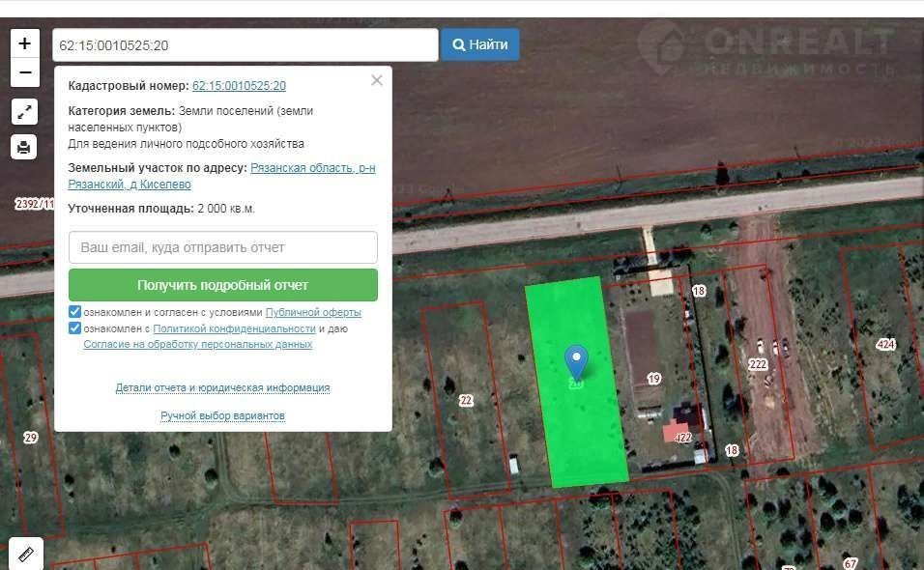Open cadastral number 62:15:0010525:20 link
The image size is (924, 570).
(239, 86)
